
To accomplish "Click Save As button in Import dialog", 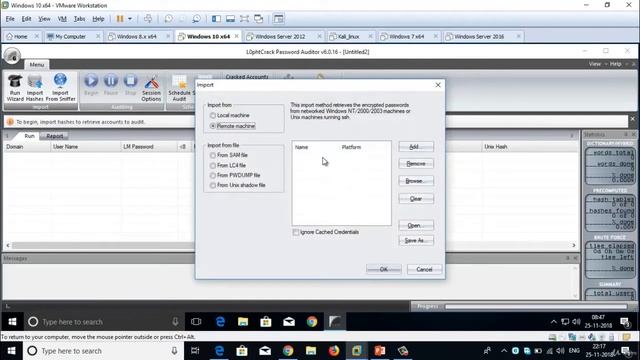I will [x=416, y=240].
